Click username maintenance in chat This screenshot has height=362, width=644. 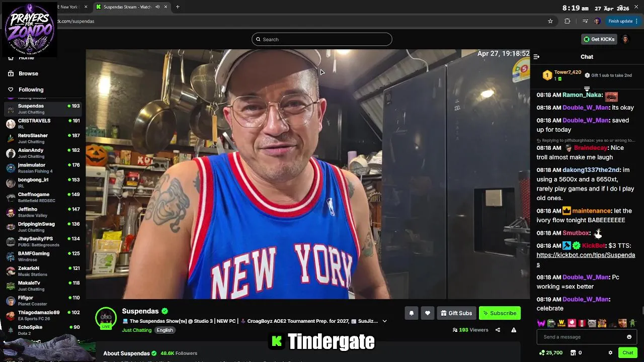[591, 211]
